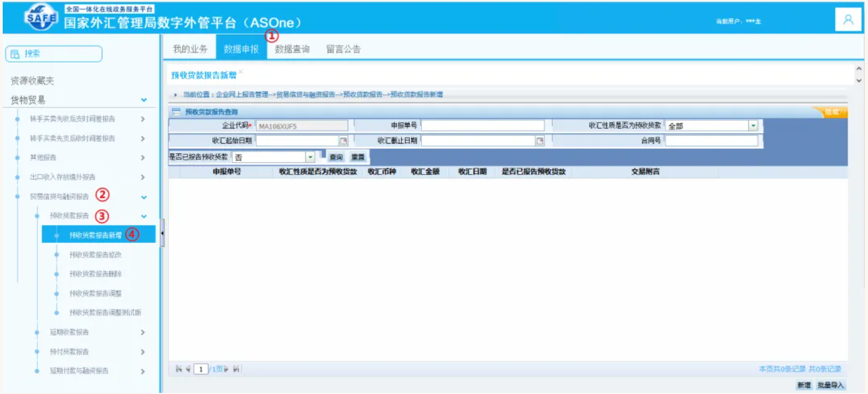This screenshot has height=394, width=868.
Task: Hide the query panel via 隐藏 toggle
Action: [x=834, y=112]
